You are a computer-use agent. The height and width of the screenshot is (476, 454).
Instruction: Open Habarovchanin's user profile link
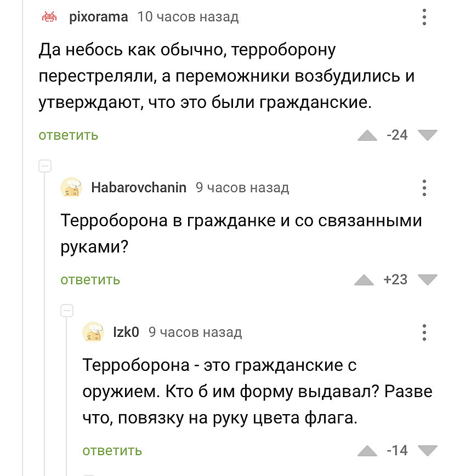139,188
